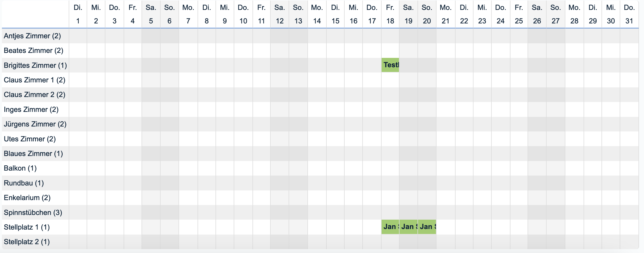This screenshot has height=253, width=644.
Task: Click the Di. 1 day header
Action: click(78, 14)
